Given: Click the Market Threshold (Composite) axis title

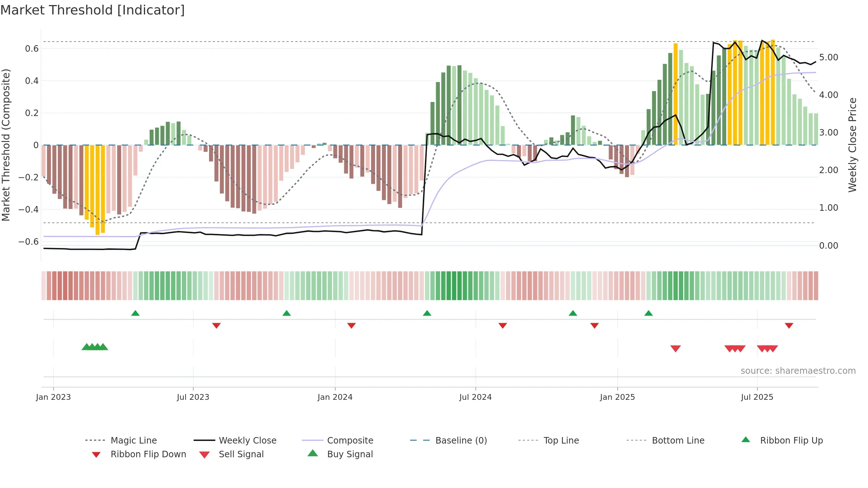Looking at the screenshot, I should [x=6, y=145].
